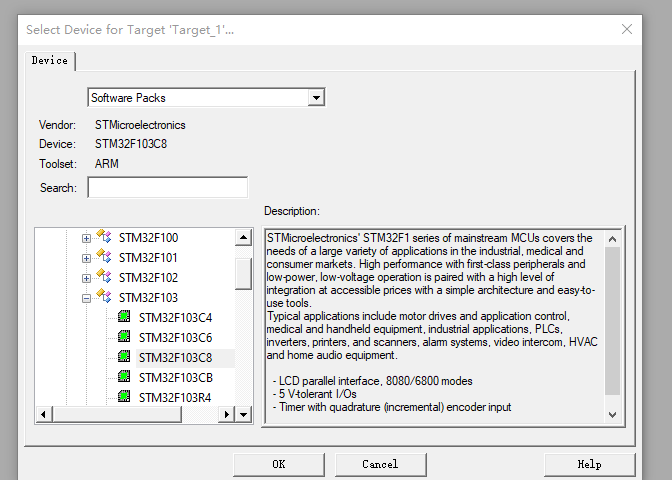Image resolution: width=672 pixels, height=480 pixels.
Task: Select the STM32F103 family label
Action: [x=148, y=298]
